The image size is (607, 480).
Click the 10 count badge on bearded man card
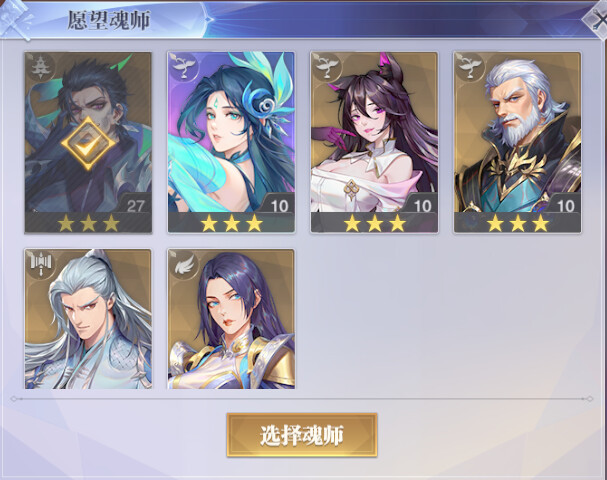pos(566,205)
